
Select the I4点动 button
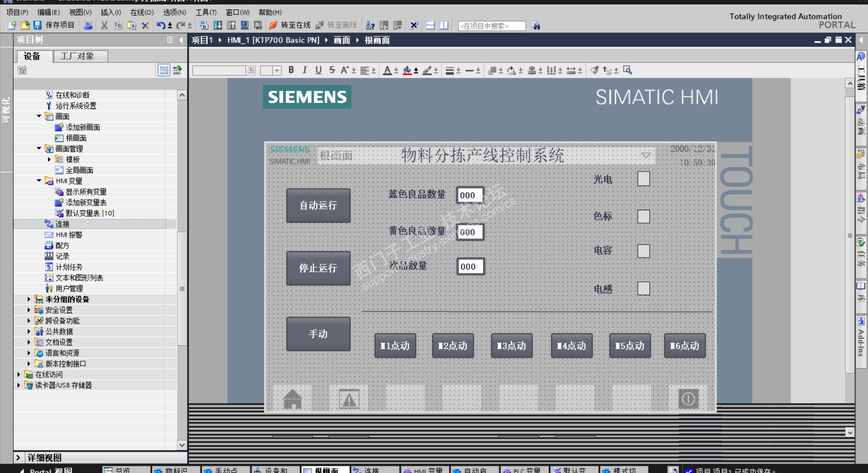coord(572,346)
